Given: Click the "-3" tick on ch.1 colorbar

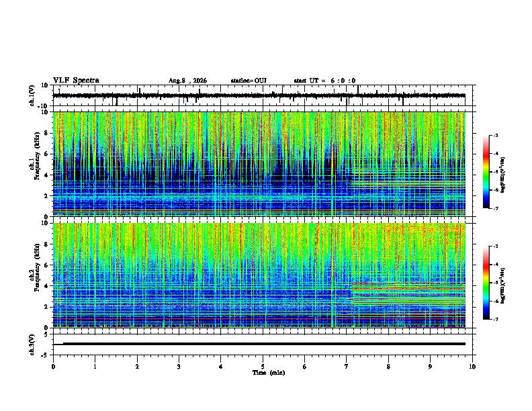Looking at the screenshot, I should [496, 135].
